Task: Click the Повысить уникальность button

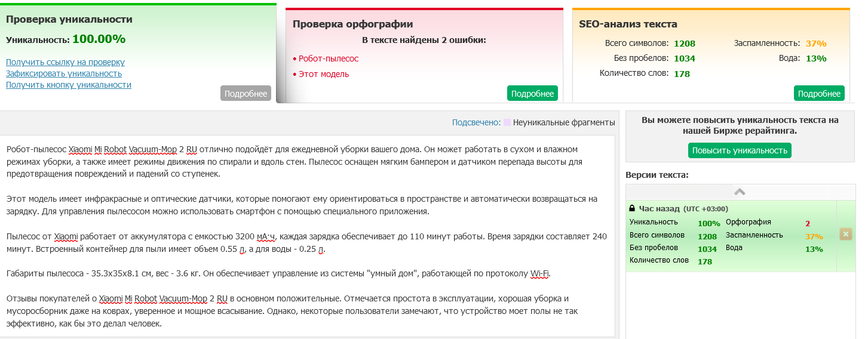Action: point(740,150)
